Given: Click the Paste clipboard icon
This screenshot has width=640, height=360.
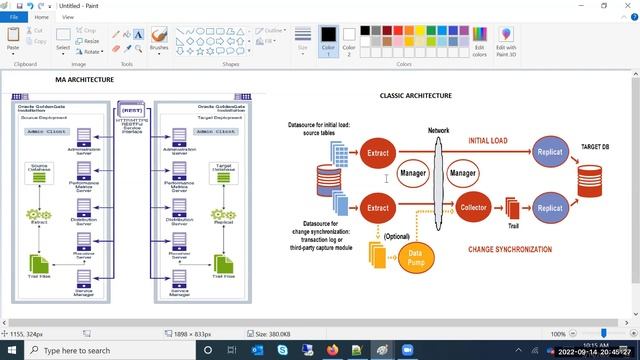Looking at the screenshot, I should coord(13,35).
